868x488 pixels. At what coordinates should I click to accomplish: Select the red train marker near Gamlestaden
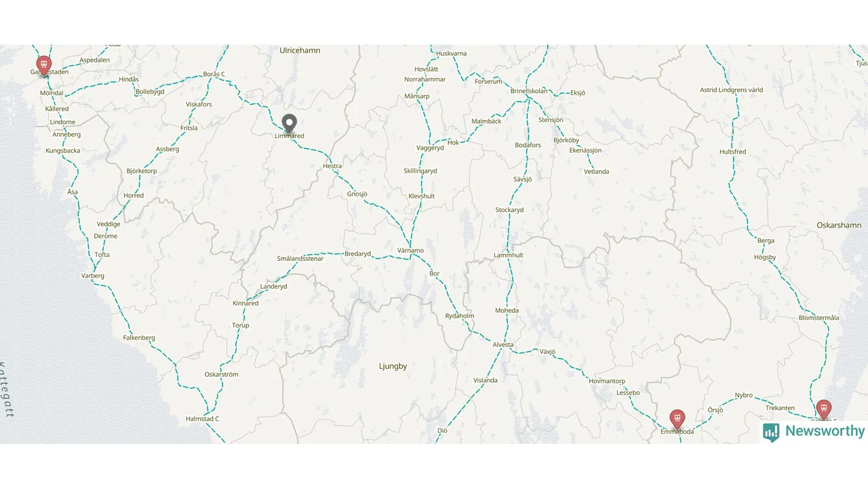click(x=44, y=66)
